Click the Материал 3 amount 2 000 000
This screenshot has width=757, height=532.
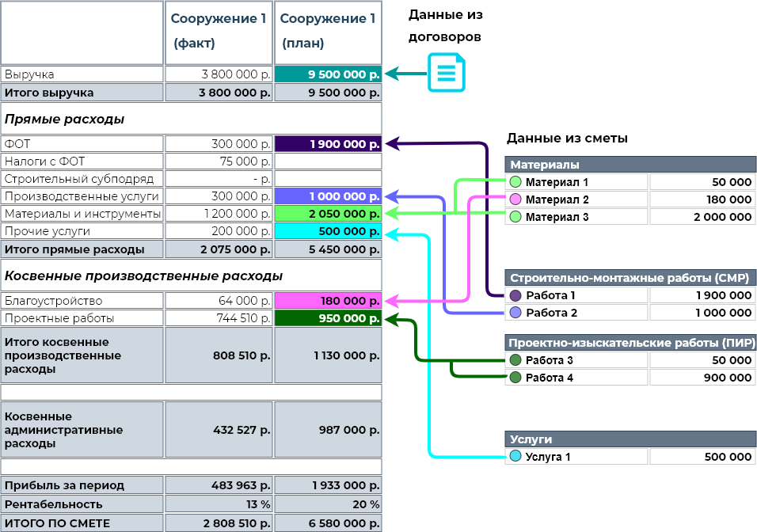(x=702, y=217)
